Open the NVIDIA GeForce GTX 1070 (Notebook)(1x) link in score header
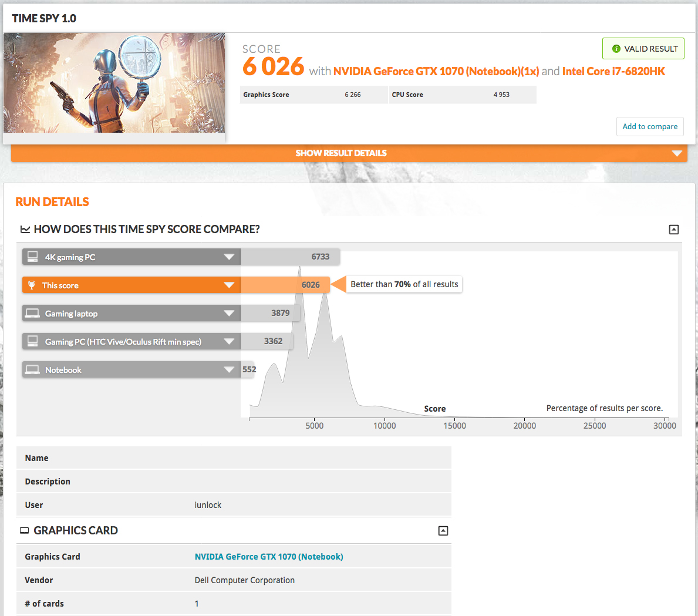This screenshot has width=698, height=616. 436,71
